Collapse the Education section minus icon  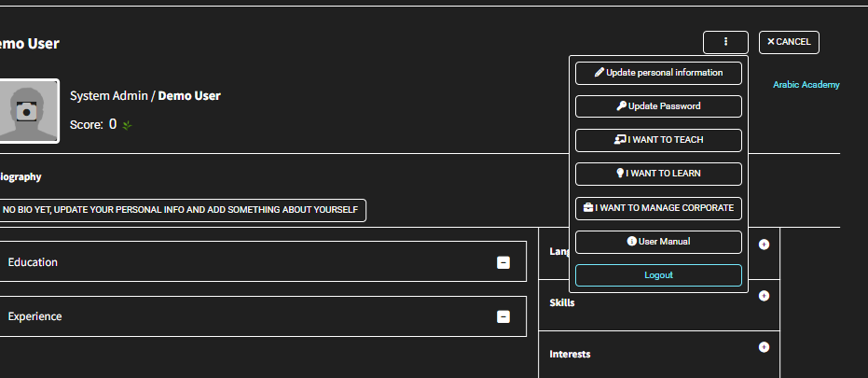[503, 263]
